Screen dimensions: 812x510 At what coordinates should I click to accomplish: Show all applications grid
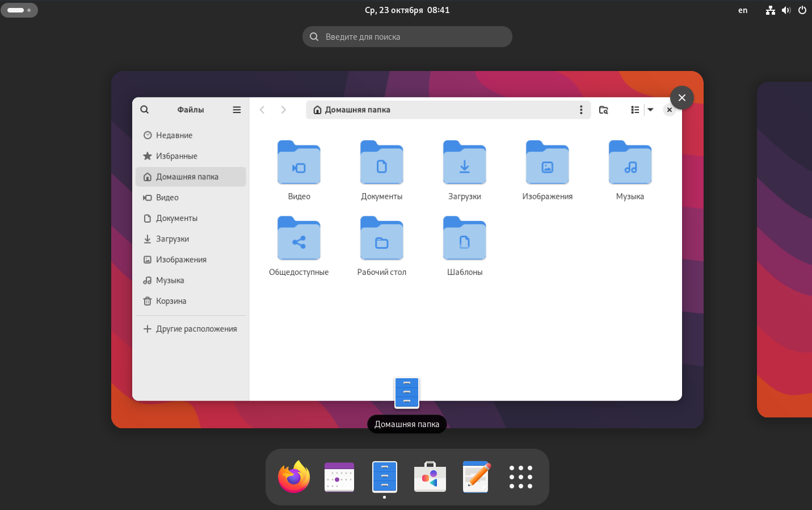coord(520,477)
